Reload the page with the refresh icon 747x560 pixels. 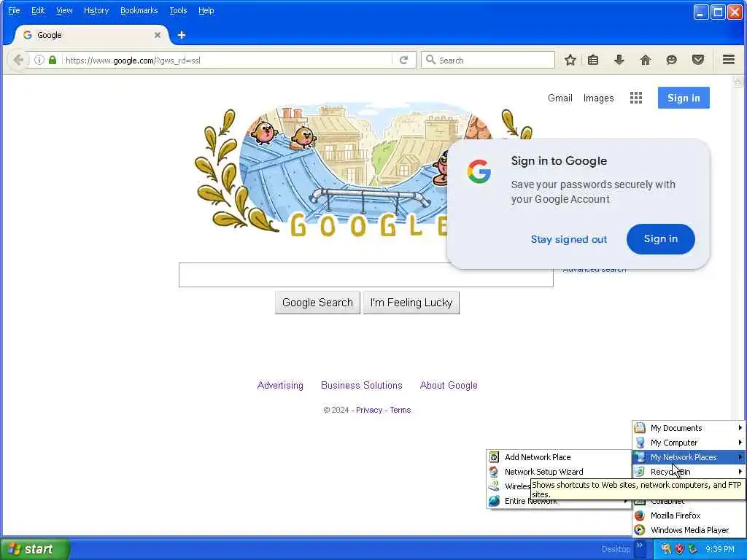(x=403, y=60)
